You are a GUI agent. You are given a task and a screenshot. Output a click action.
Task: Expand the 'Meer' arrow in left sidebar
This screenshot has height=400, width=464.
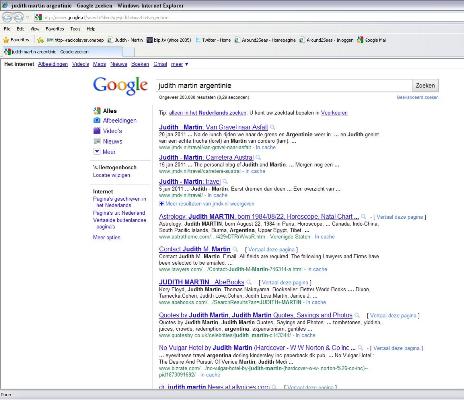click(x=97, y=152)
